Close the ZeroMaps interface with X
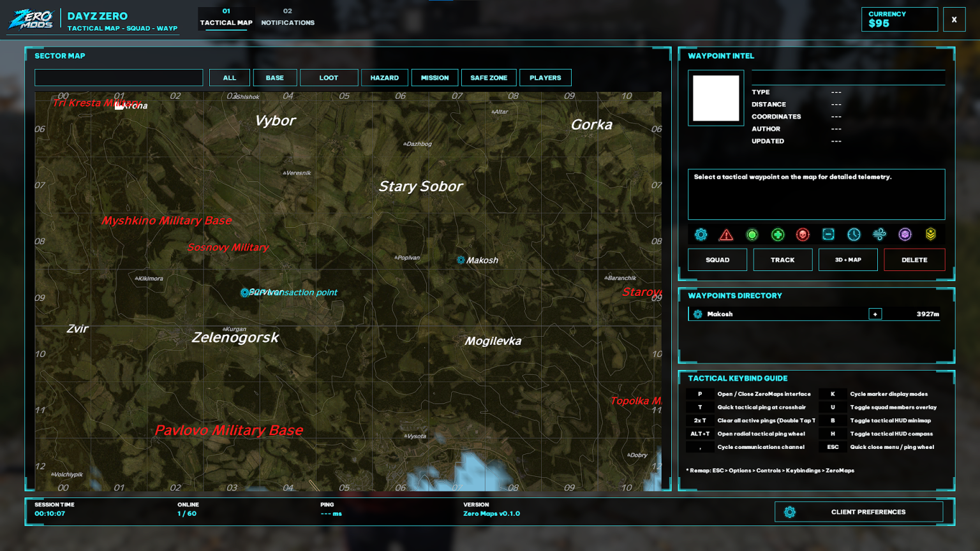The width and height of the screenshot is (980, 551). [x=954, y=20]
